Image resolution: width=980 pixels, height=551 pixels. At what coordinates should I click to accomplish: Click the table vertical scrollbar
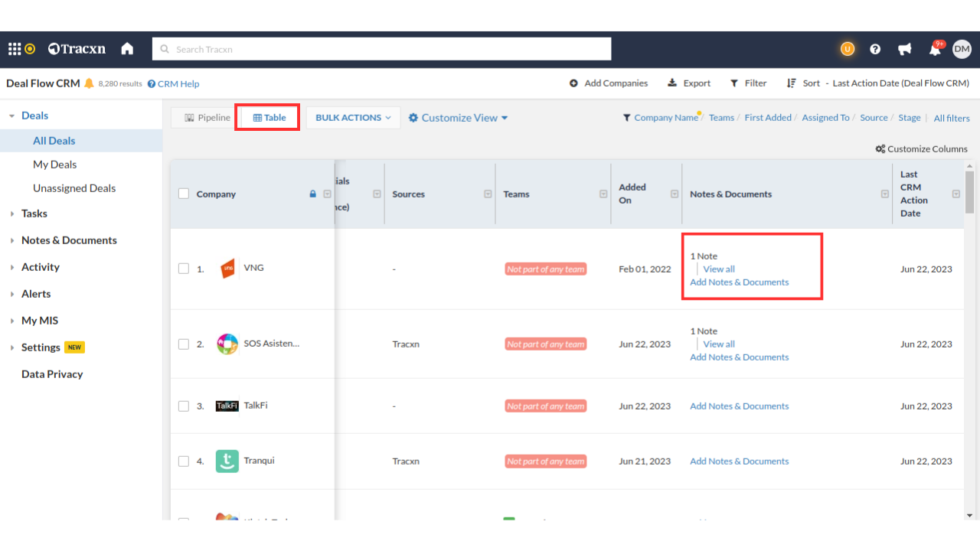point(970,191)
